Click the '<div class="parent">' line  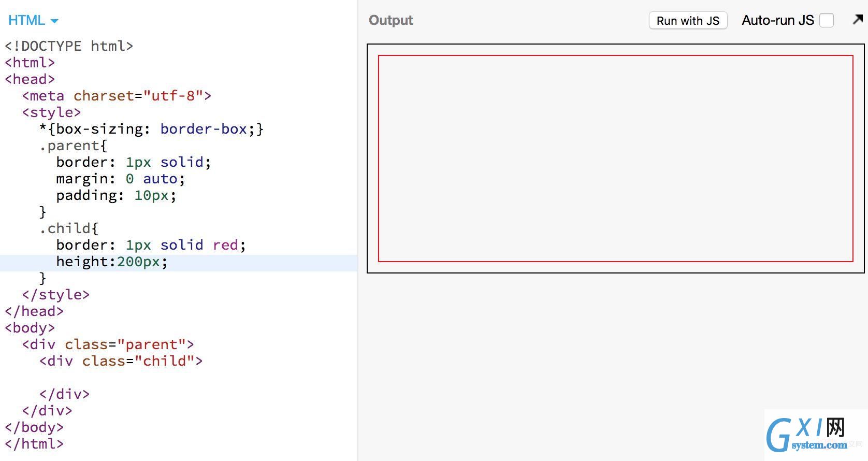[108, 344]
